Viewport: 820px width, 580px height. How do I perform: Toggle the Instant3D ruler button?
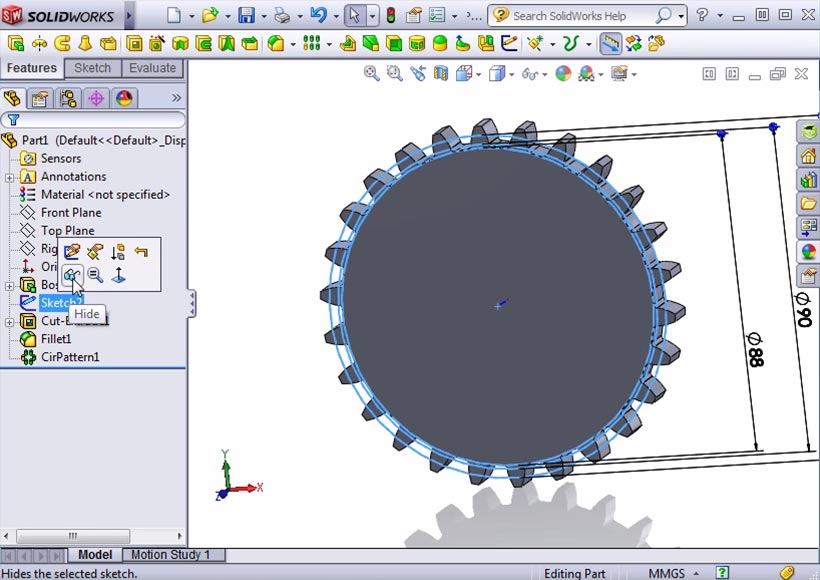610,43
